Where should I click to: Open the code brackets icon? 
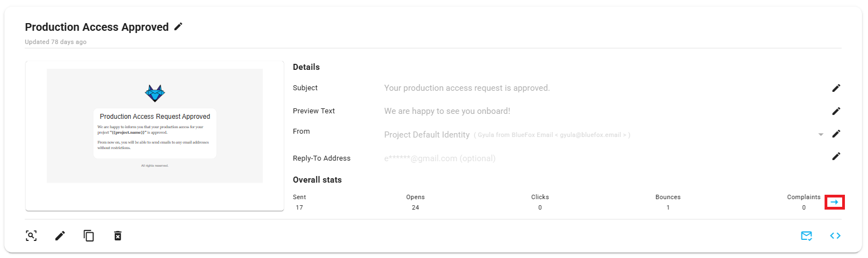point(835,236)
